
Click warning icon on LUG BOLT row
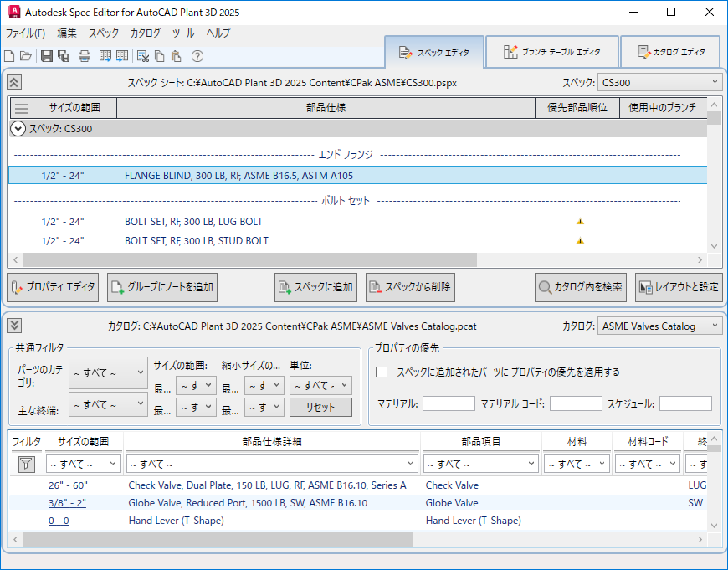pyautogui.click(x=581, y=222)
